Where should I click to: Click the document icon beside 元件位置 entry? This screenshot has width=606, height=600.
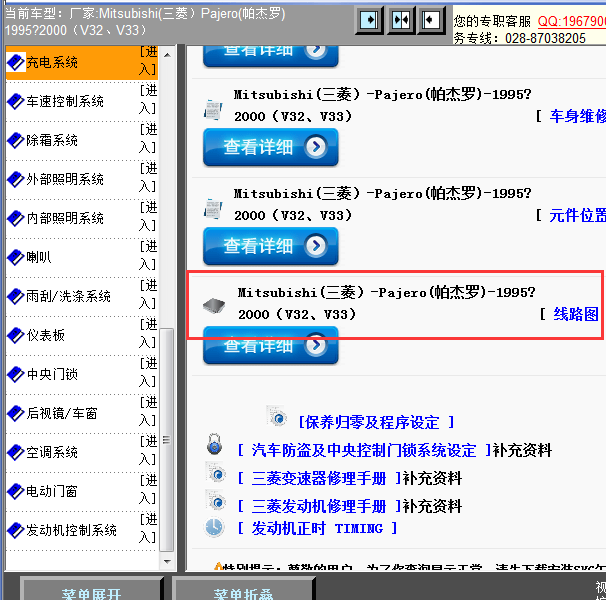pos(213,209)
